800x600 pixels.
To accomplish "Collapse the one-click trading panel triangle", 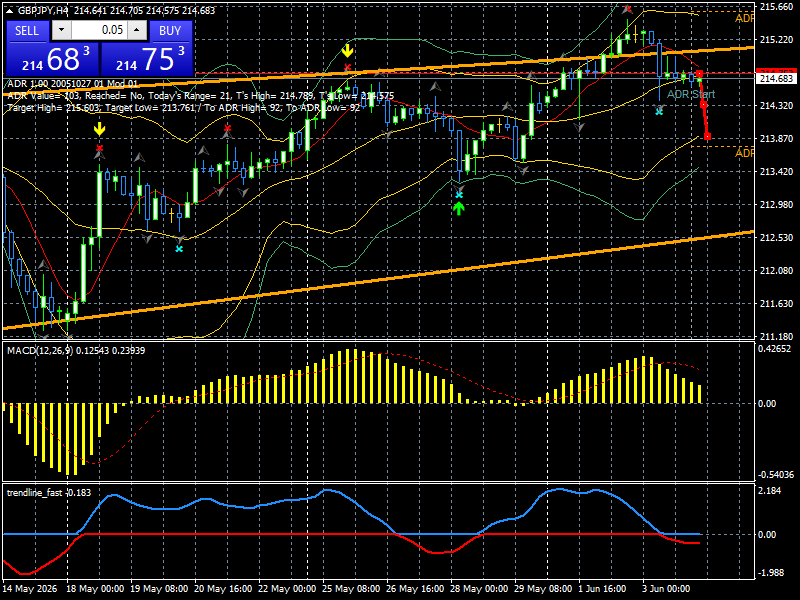I will pos(10,10).
